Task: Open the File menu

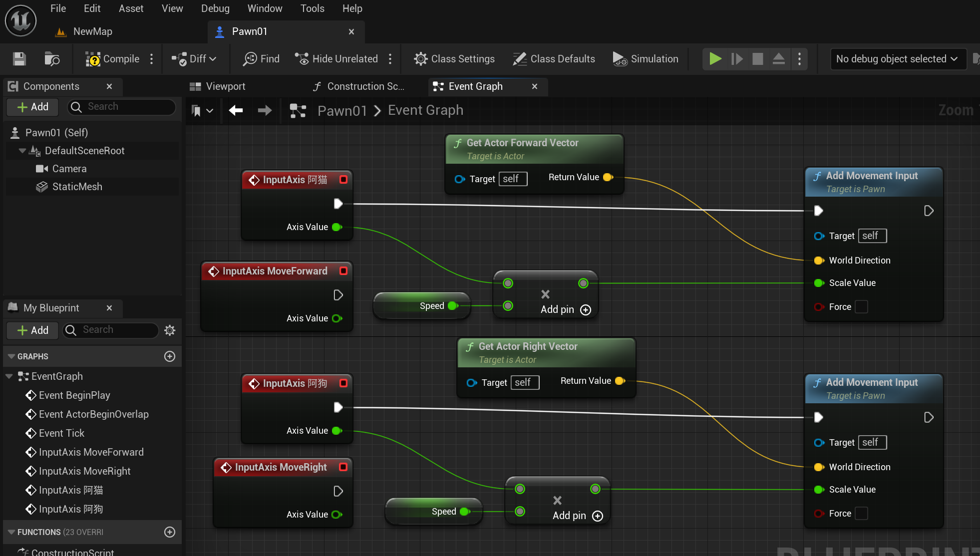Action: (x=58, y=8)
